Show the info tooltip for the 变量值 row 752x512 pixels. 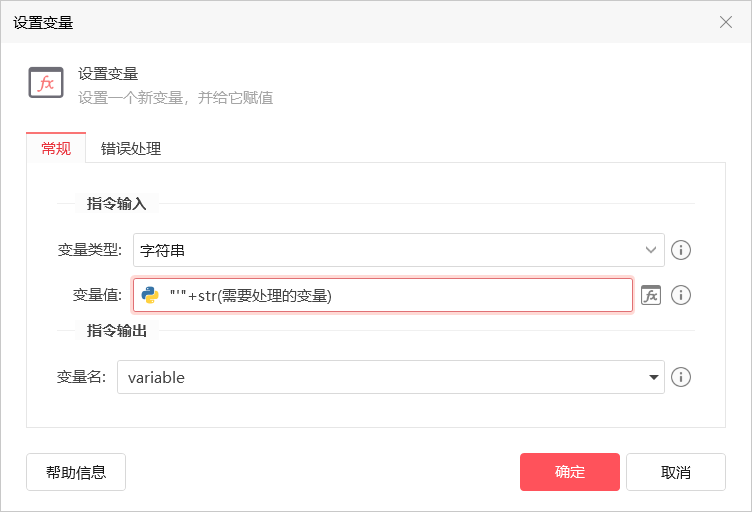pyautogui.click(x=681, y=295)
